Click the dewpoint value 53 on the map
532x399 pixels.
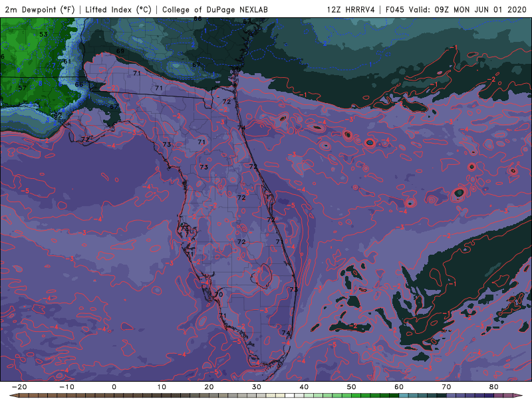point(43,35)
